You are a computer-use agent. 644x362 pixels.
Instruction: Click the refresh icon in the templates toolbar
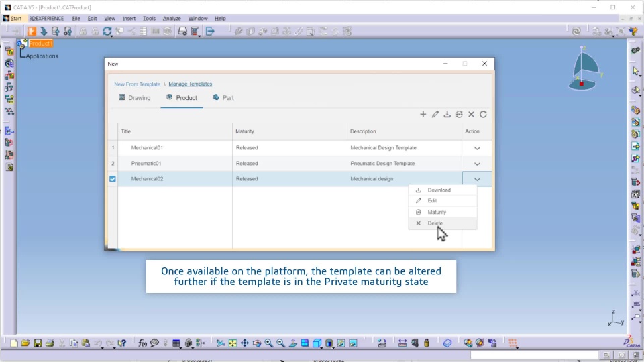click(483, 115)
